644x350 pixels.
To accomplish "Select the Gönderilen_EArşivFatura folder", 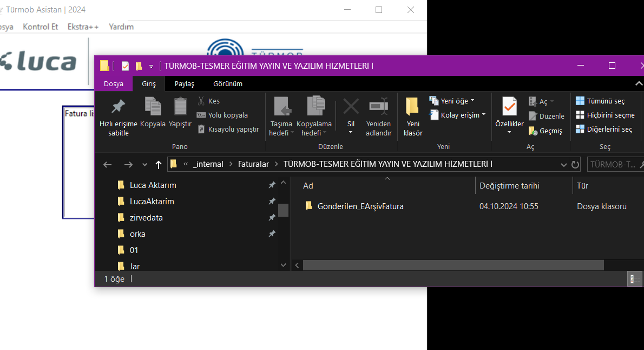I will point(360,206).
